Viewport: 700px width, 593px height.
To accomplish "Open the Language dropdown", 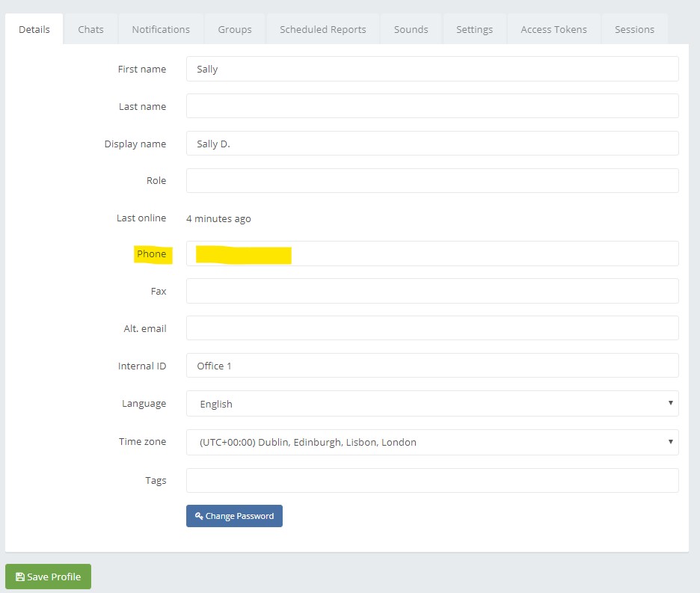I will (432, 404).
